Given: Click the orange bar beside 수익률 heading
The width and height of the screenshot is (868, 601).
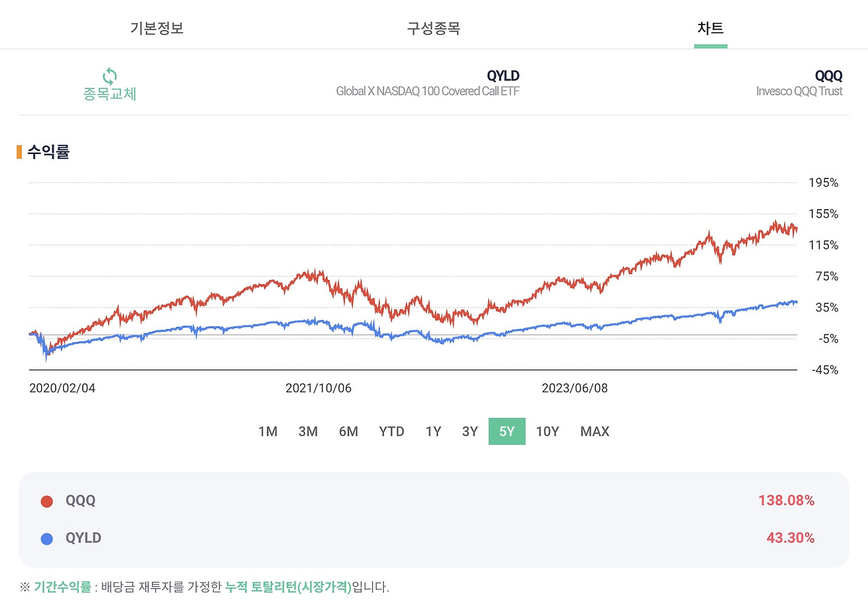Looking at the screenshot, I should 20,153.
